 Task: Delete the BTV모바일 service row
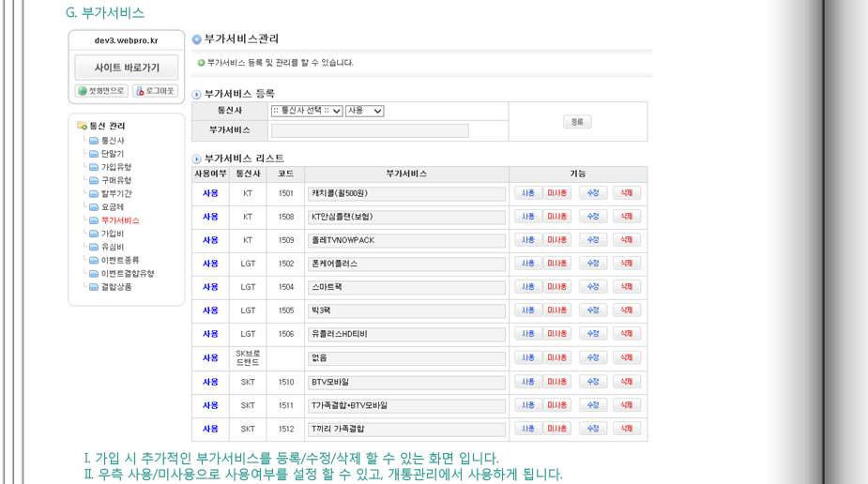tap(626, 382)
